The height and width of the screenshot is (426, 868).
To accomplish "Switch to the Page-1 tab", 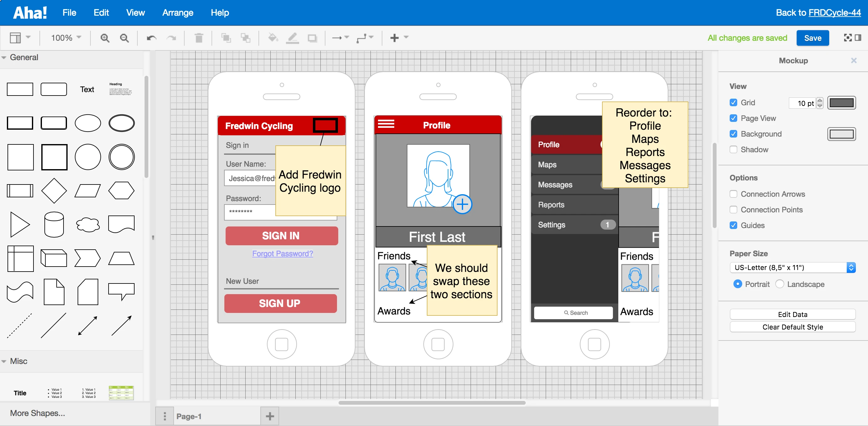I will click(x=189, y=416).
